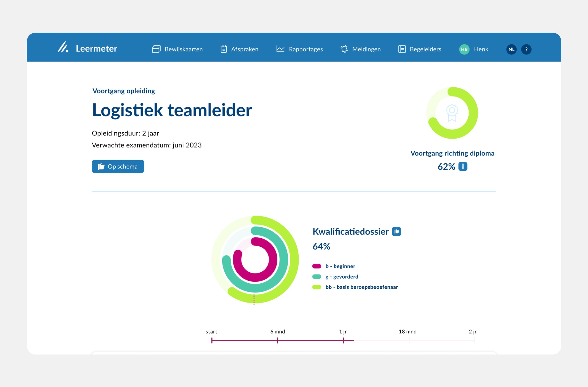Click the Meldingen bell icon
The image size is (588, 387).
point(344,49)
